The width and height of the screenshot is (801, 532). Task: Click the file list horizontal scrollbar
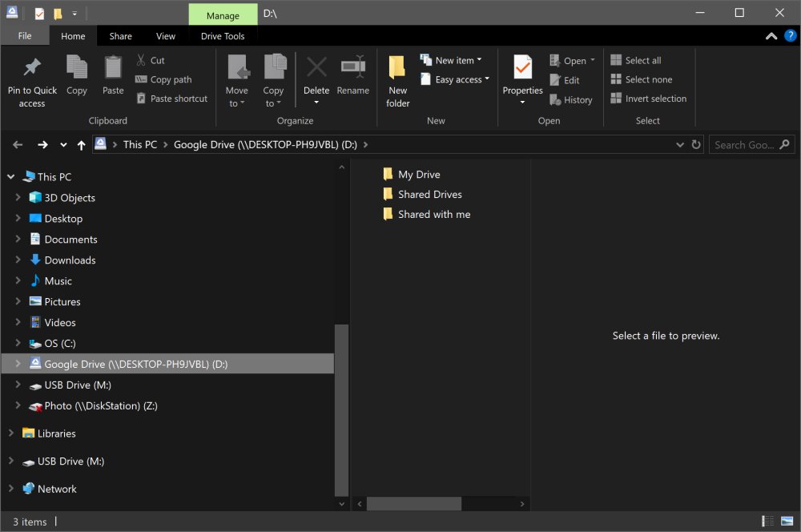point(414,503)
